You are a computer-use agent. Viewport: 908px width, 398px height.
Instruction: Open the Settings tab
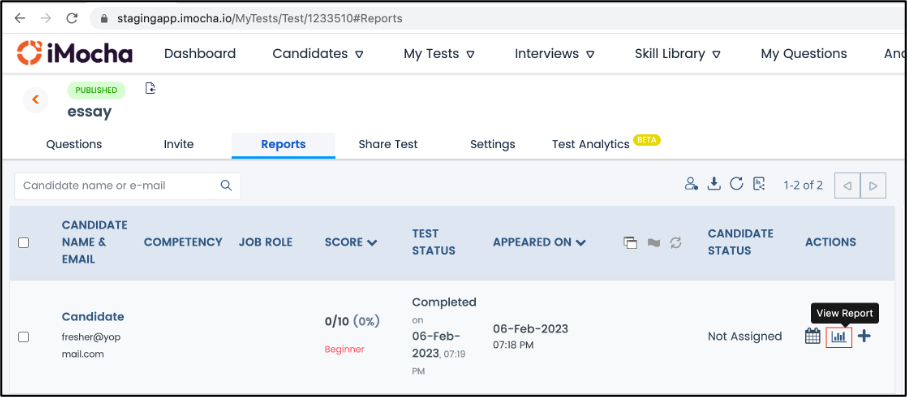pos(493,144)
